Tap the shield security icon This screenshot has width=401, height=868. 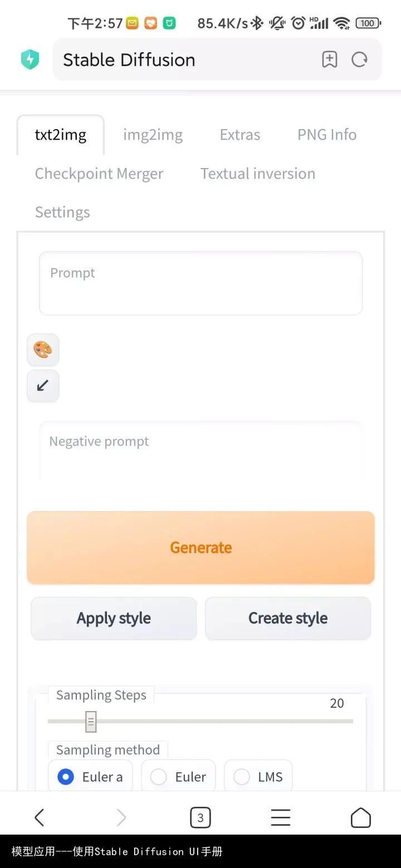pyautogui.click(x=30, y=60)
